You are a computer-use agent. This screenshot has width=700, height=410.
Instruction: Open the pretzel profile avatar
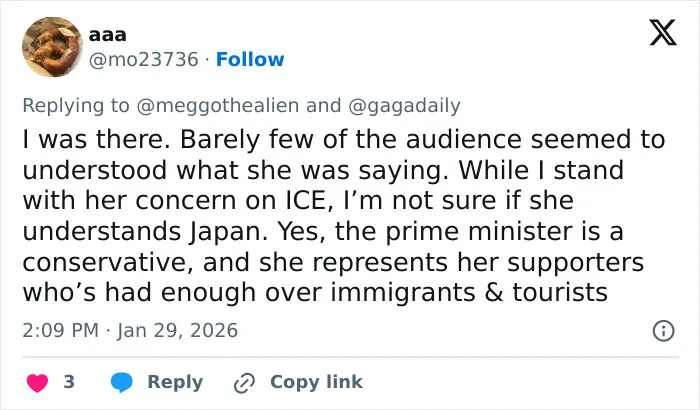(x=52, y=47)
